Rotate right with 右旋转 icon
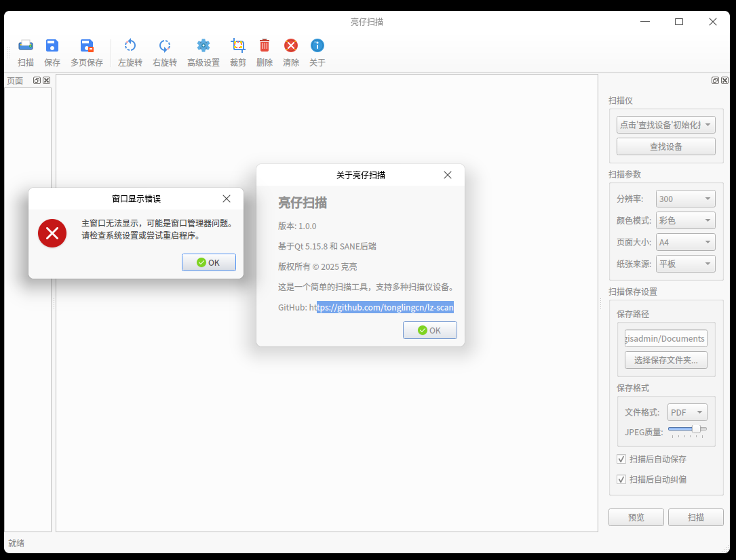Screen dimensions: 736x560 165,52
